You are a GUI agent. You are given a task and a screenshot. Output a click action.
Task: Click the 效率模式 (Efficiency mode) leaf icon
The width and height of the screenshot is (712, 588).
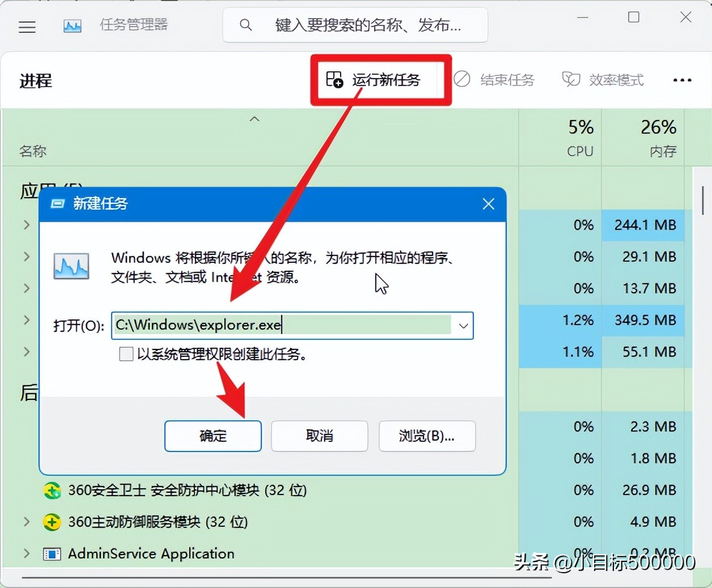[x=571, y=79]
